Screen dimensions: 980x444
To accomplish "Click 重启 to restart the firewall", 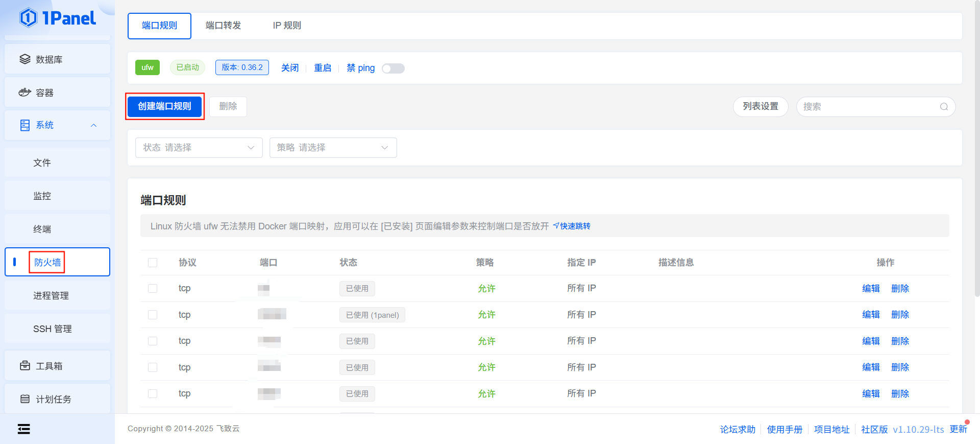I will click(323, 68).
